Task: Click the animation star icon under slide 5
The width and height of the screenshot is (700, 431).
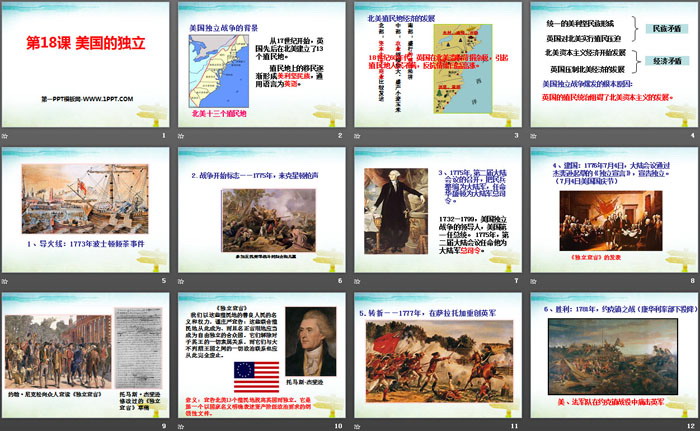Action: click(x=5, y=281)
